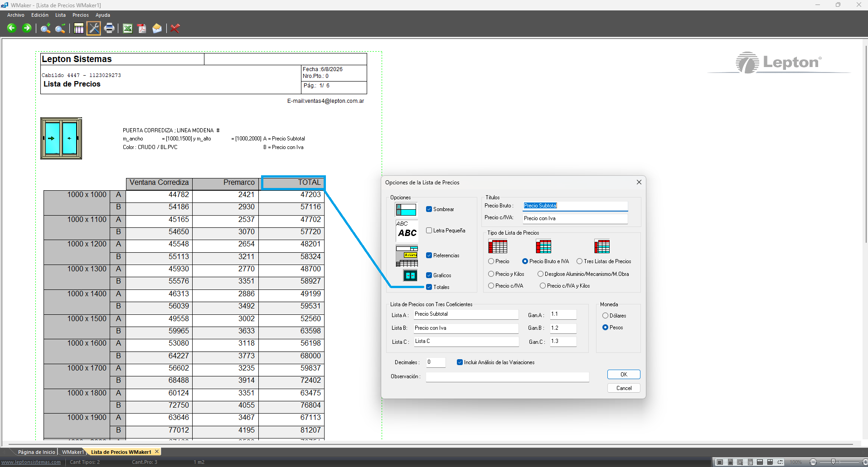Image resolution: width=868 pixels, height=467 pixels.
Task: Click the sliding door product thumbnail
Action: pyautogui.click(x=61, y=138)
